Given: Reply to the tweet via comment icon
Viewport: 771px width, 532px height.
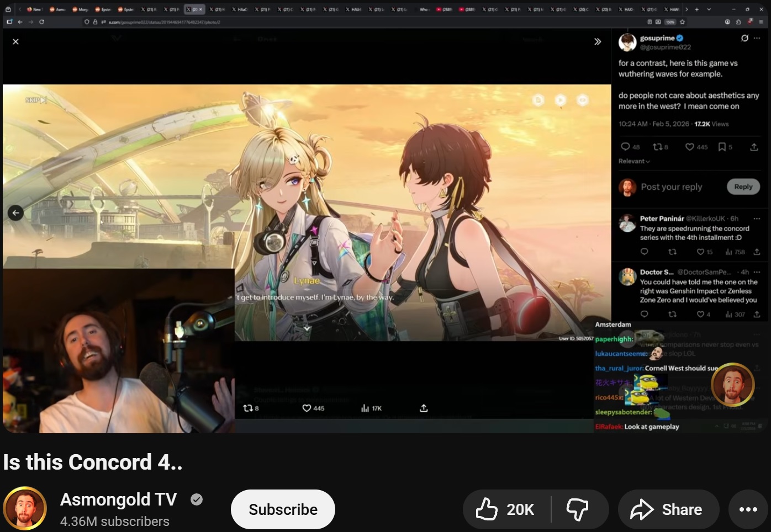Looking at the screenshot, I should point(625,147).
